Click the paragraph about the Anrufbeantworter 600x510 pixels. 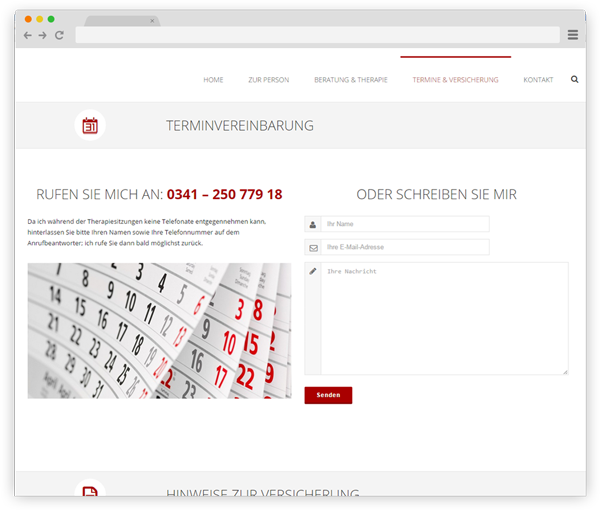click(147, 232)
